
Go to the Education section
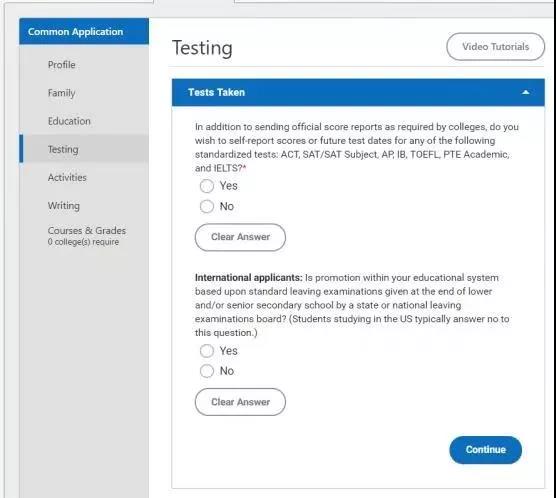click(x=69, y=121)
